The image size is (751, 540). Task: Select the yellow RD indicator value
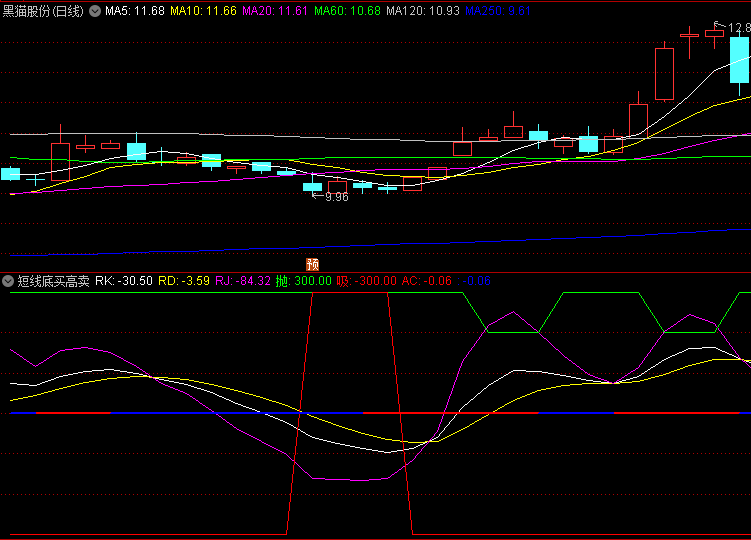click(184, 281)
